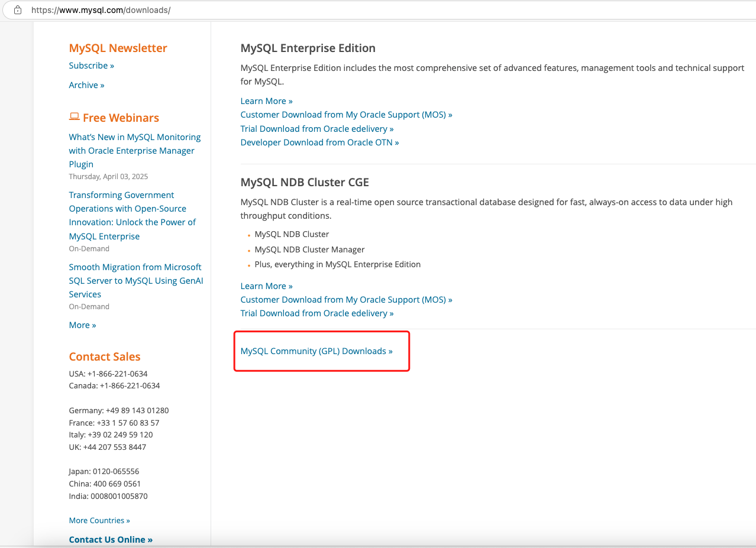Click the Contact Sales heading
Viewport: 756px width, 548px height.
pos(105,357)
